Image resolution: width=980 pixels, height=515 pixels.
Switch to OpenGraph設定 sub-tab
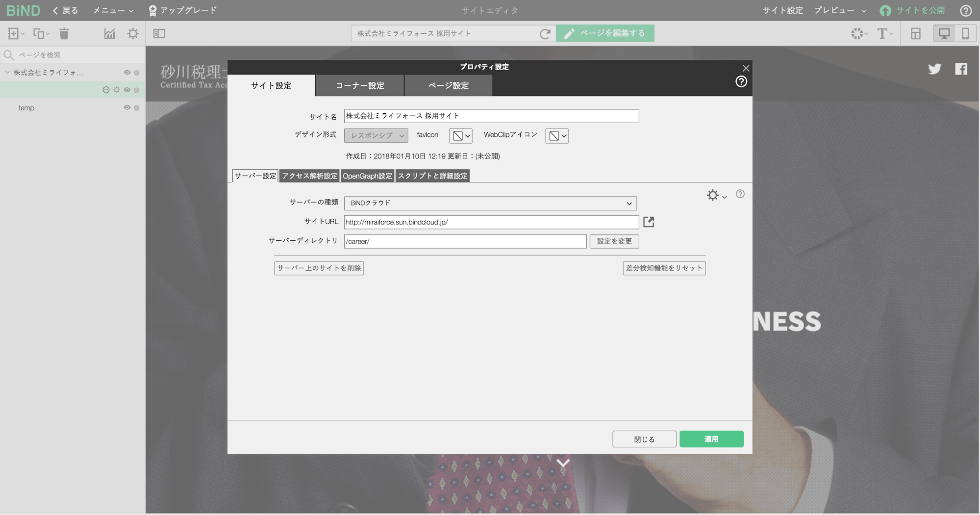click(x=367, y=176)
